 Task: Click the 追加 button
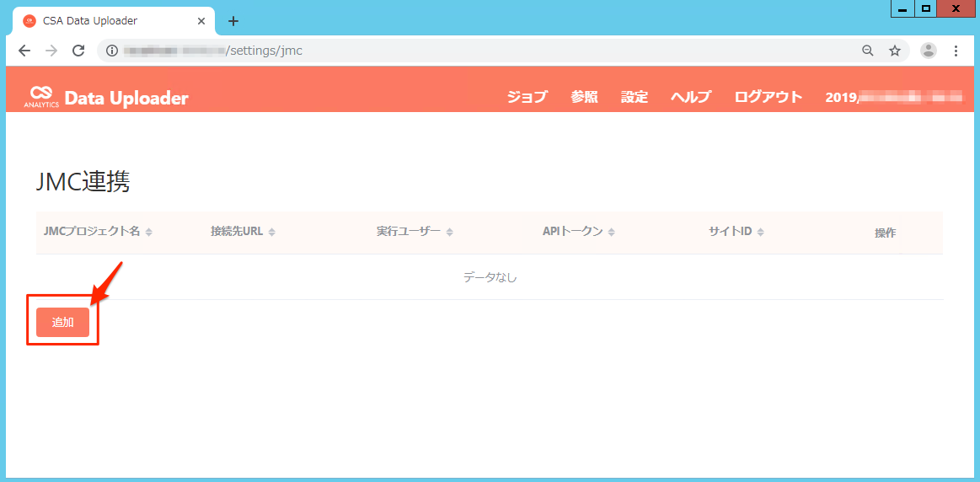click(62, 323)
